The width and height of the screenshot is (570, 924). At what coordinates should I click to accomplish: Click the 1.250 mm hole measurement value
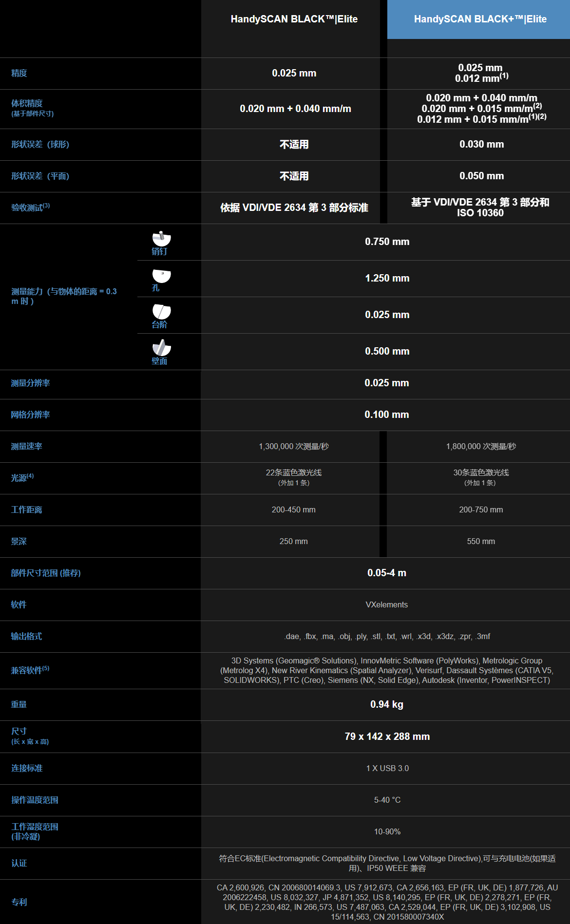tap(387, 278)
